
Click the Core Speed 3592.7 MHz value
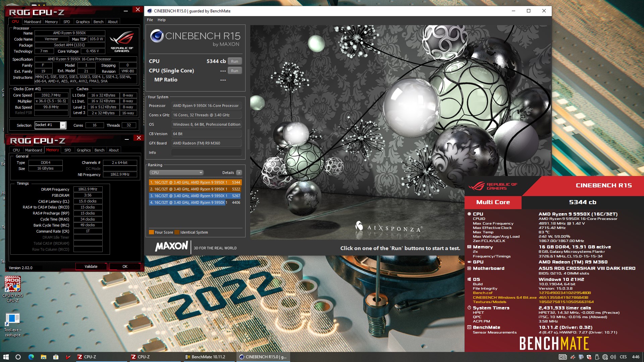tap(51, 95)
